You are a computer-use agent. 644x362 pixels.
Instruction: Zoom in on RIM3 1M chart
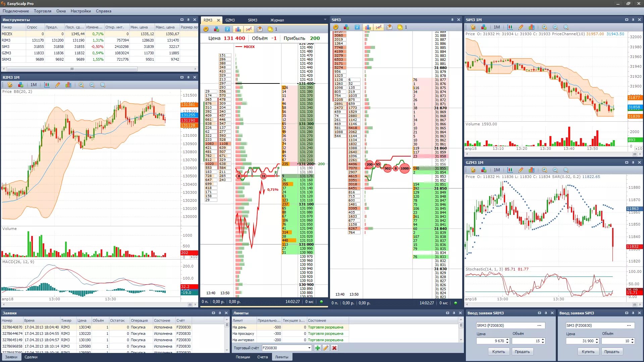point(81,85)
